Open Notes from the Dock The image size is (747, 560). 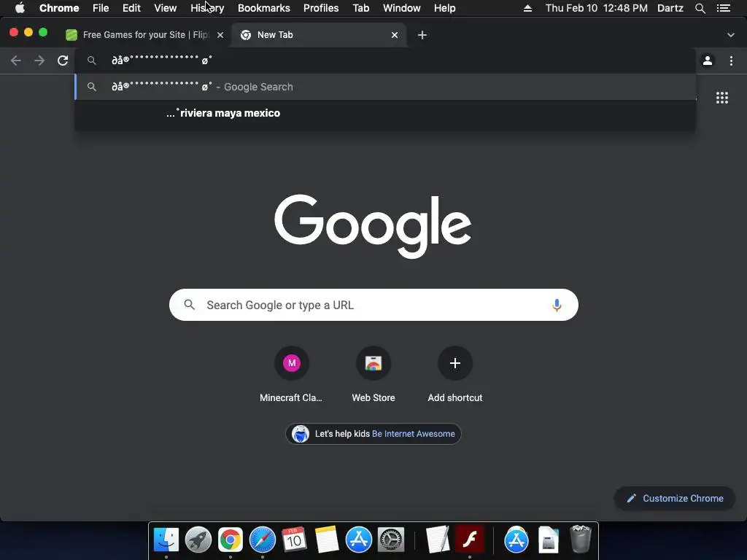(x=326, y=540)
